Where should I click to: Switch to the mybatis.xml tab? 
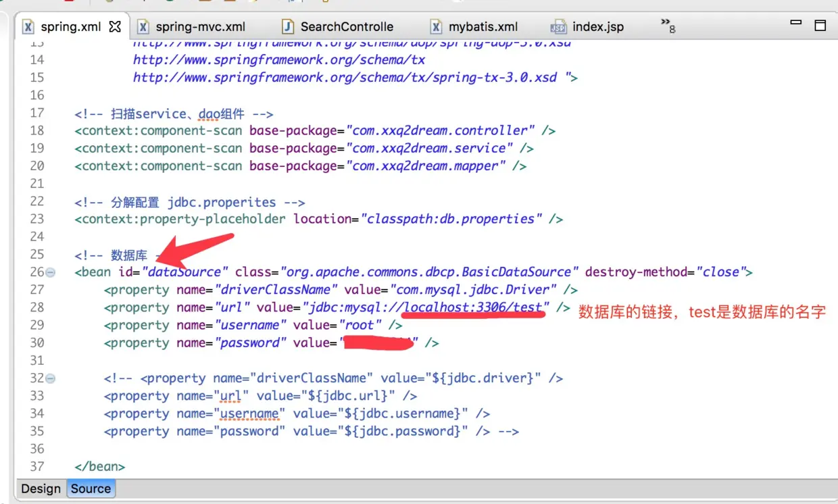pyautogui.click(x=483, y=27)
